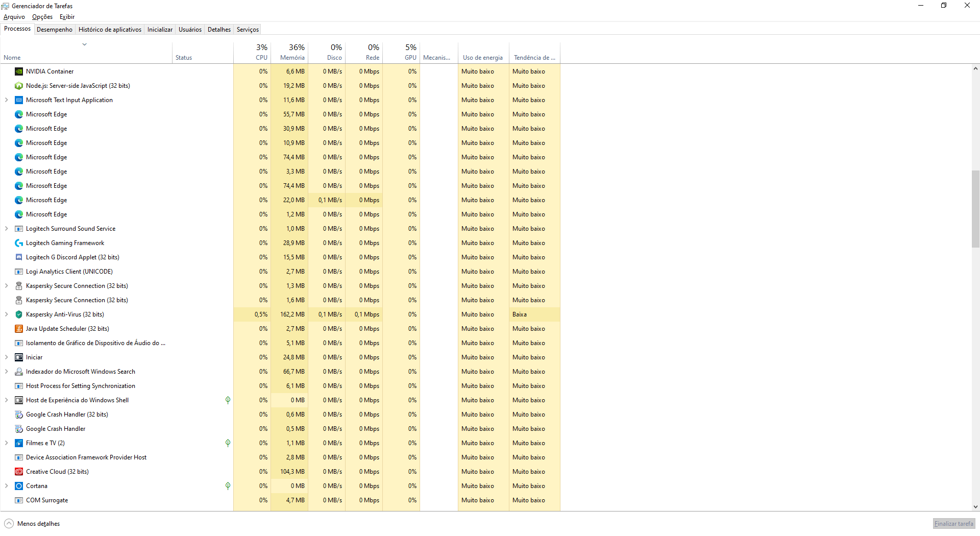Click the Cortana process icon
Viewport: 980px width, 536px height.
tap(19, 486)
